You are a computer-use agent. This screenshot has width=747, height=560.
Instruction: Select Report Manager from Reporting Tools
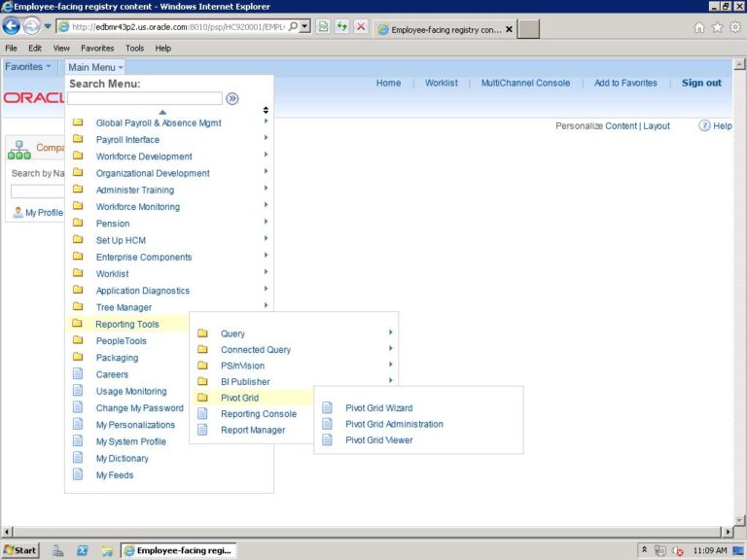pos(253,430)
